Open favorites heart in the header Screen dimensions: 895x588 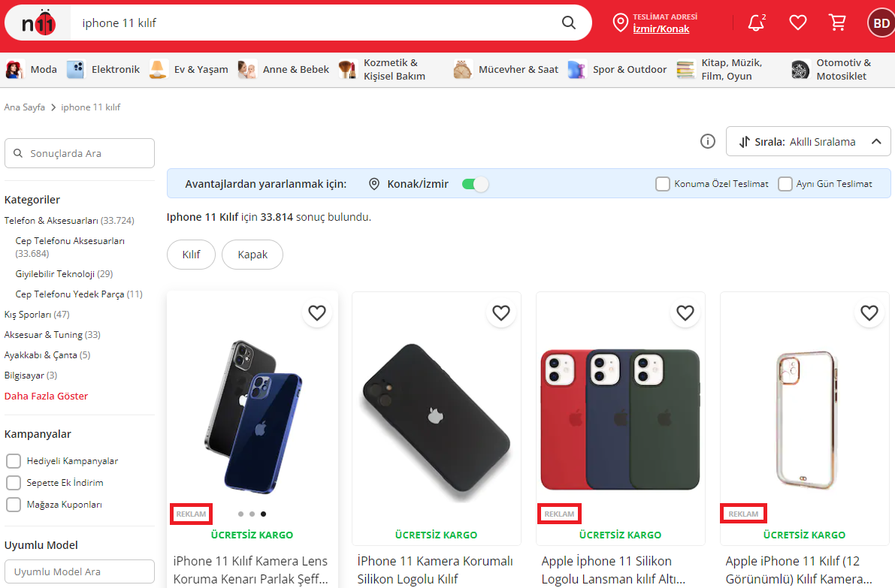pyautogui.click(x=797, y=23)
